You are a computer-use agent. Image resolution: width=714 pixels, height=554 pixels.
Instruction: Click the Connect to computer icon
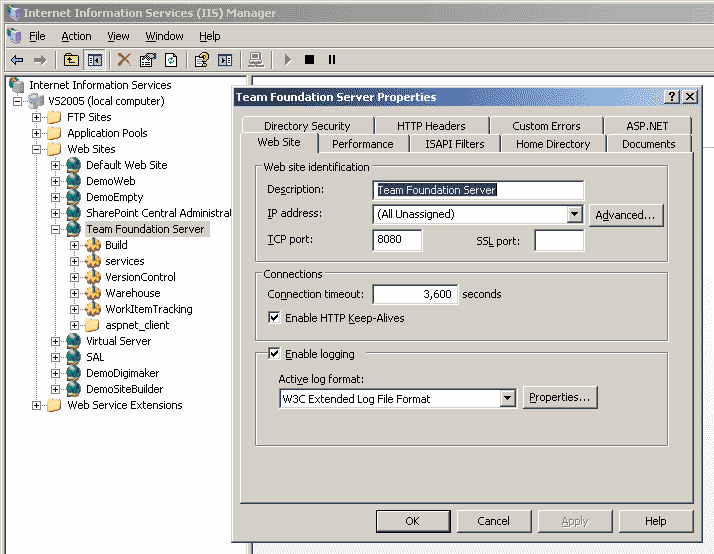256,60
